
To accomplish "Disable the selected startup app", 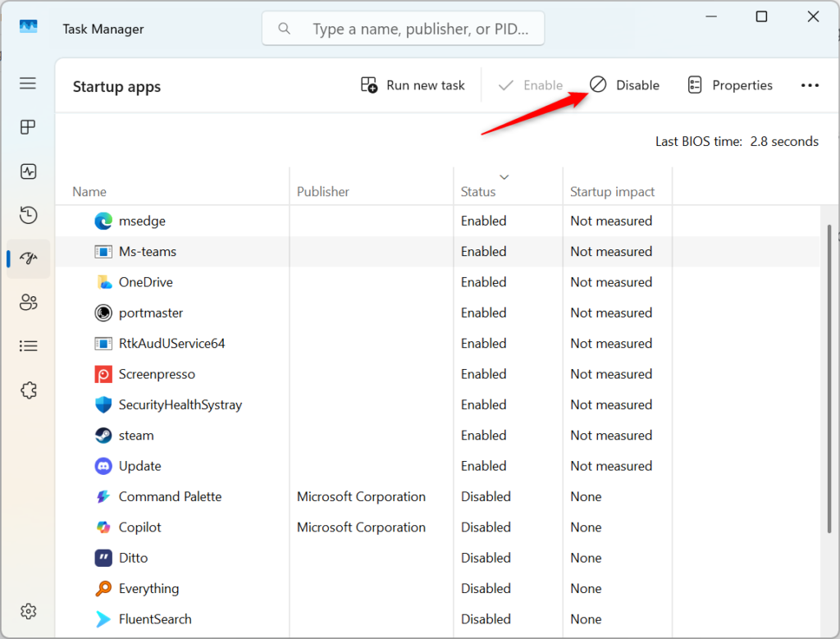I will pyautogui.click(x=624, y=84).
